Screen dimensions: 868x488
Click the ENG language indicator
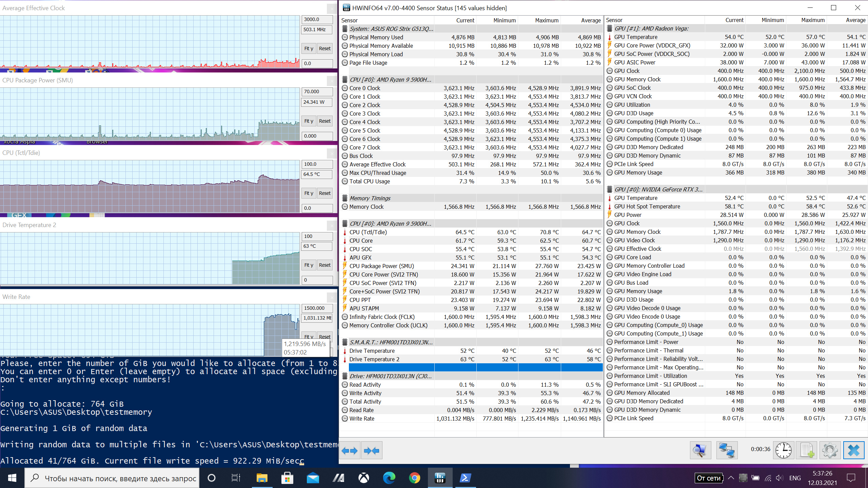click(x=795, y=478)
